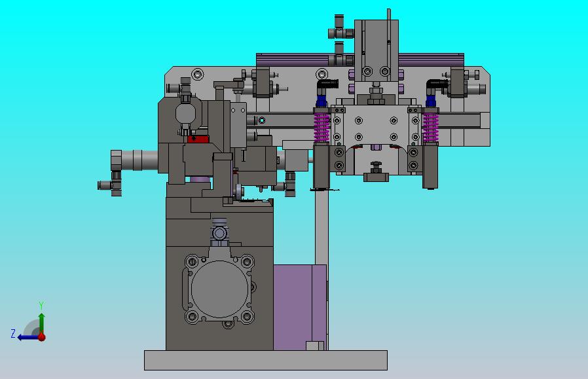Click the red origin ball of the triad
588x379 pixels.
(x=42, y=337)
